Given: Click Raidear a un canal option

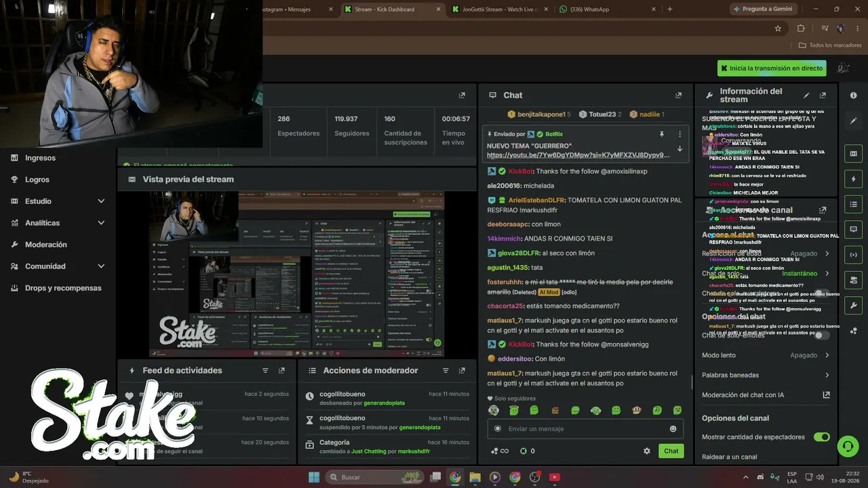Looking at the screenshot, I should (730, 457).
